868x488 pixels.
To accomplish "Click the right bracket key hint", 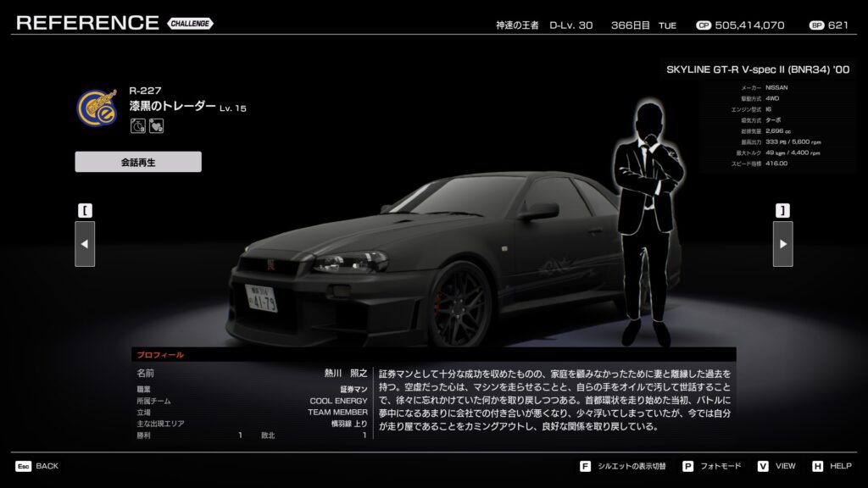I will (x=782, y=210).
